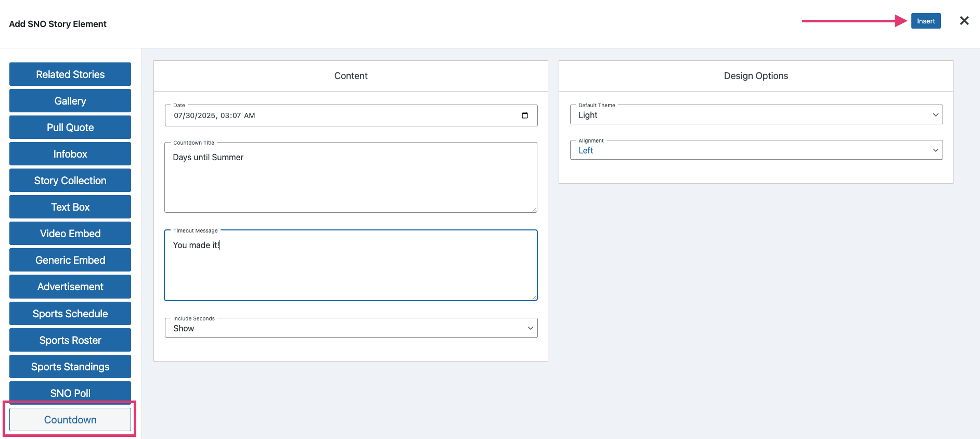Select the Countdown element
The height and width of the screenshot is (439, 980).
click(x=70, y=420)
